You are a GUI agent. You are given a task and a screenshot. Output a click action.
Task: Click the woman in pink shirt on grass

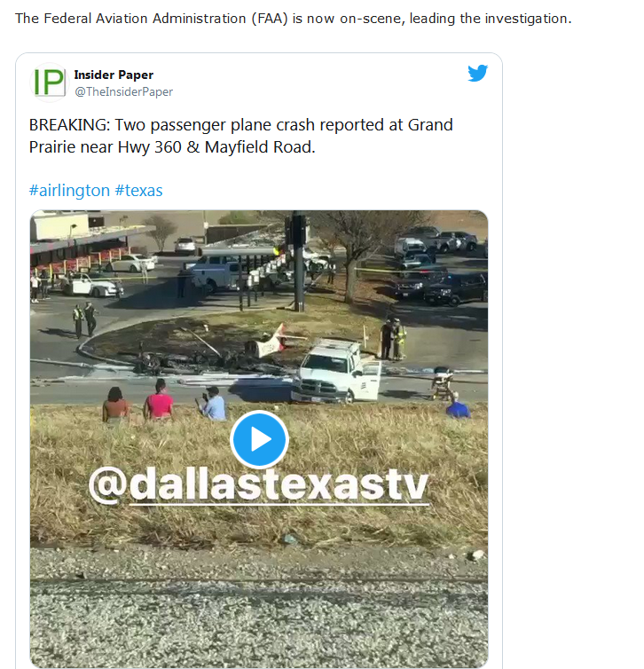click(158, 401)
